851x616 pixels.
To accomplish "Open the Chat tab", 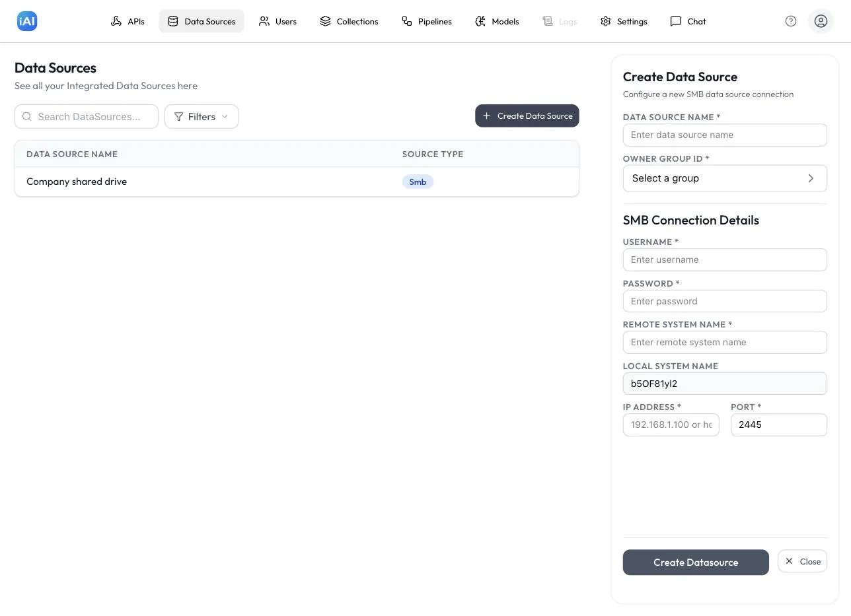I will coord(688,21).
